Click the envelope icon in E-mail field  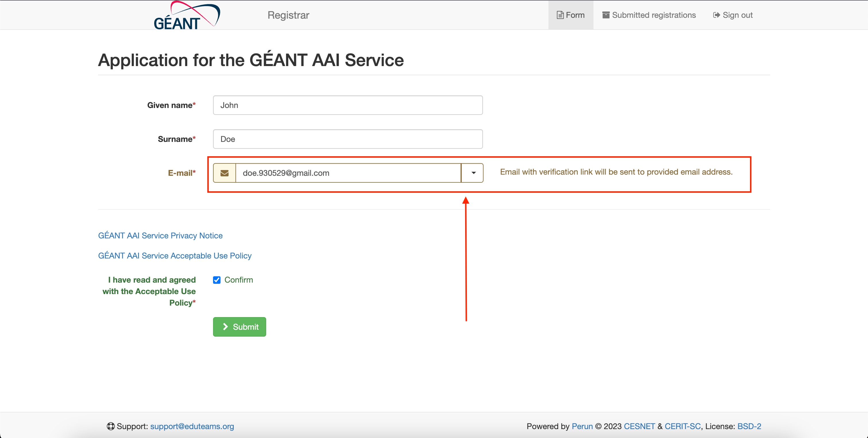[x=225, y=173]
